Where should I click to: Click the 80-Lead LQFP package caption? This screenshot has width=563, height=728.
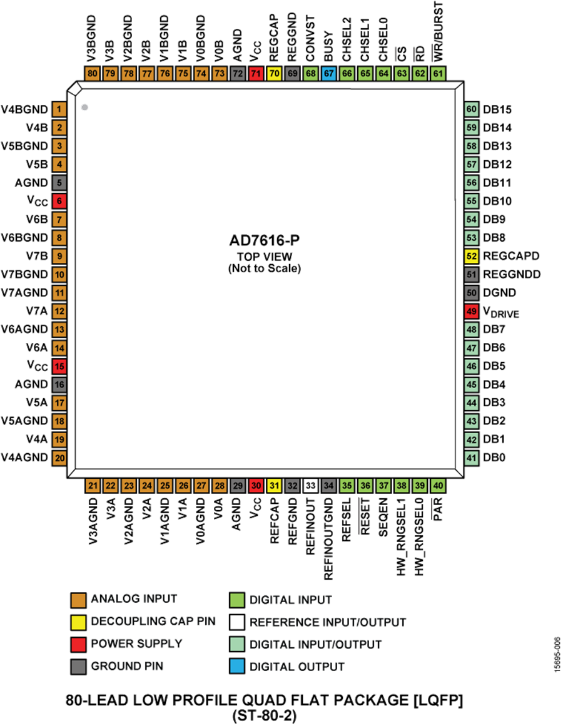coord(265,700)
